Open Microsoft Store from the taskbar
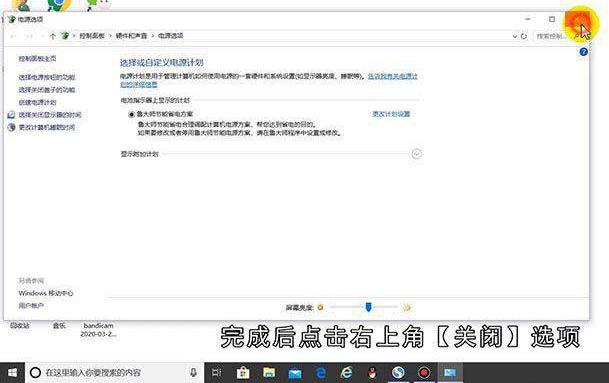 (x=243, y=373)
